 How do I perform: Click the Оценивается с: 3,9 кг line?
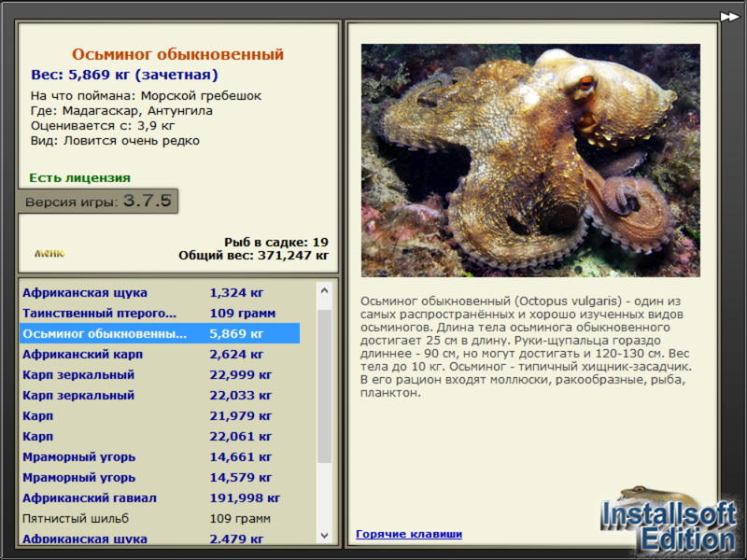(103, 126)
